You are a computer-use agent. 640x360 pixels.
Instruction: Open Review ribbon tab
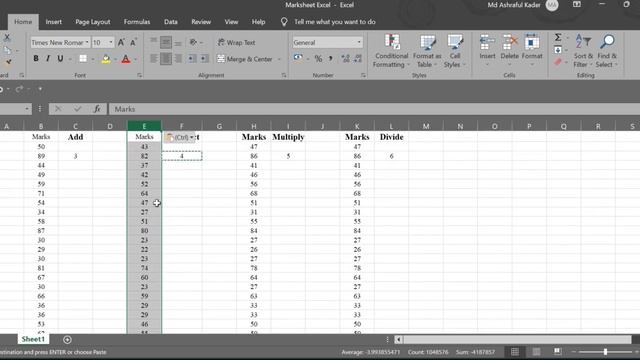(201, 22)
